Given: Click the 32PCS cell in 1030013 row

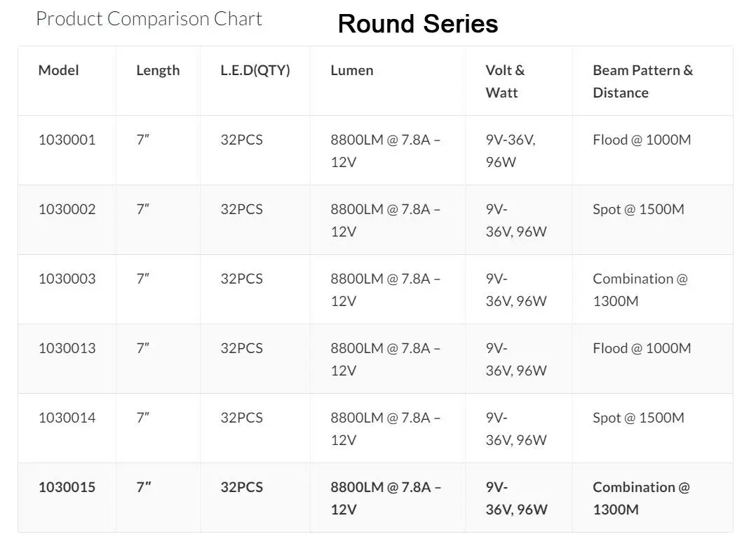Looking at the screenshot, I should (241, 348).
